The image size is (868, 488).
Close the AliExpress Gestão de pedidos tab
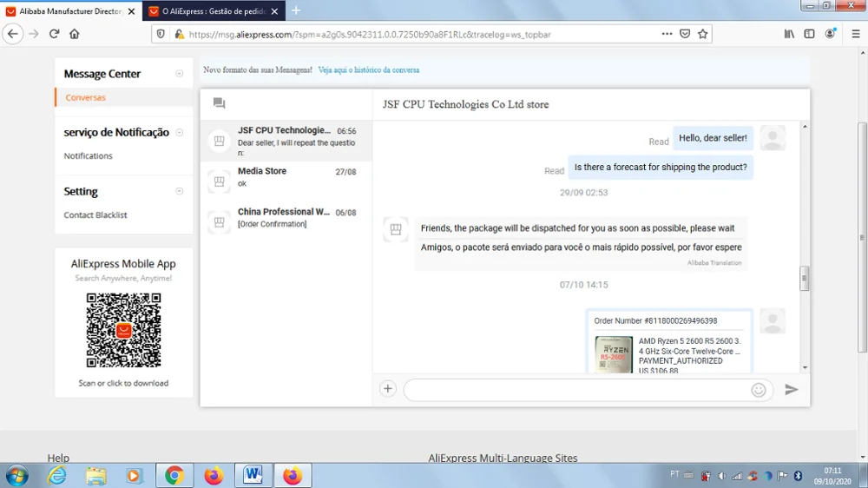click(274, 11)
